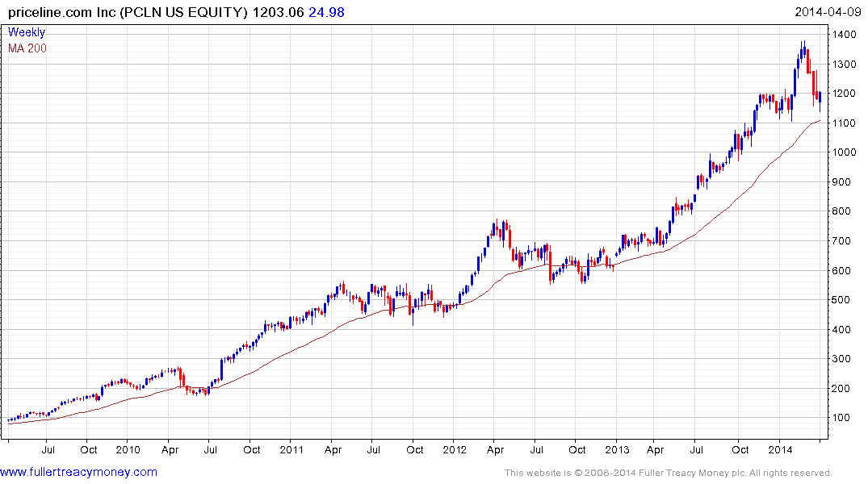
Task: Click the 300 price axis label
Action: click(842, 358)
